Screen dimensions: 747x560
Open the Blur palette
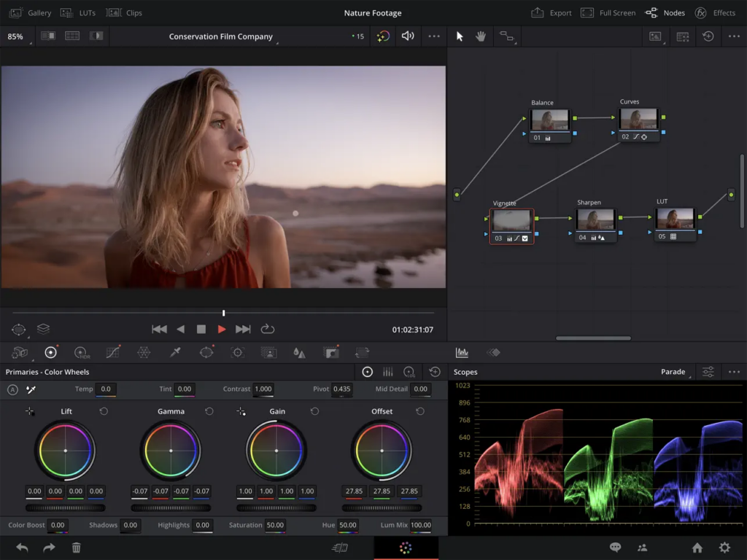tap(299, 352)
